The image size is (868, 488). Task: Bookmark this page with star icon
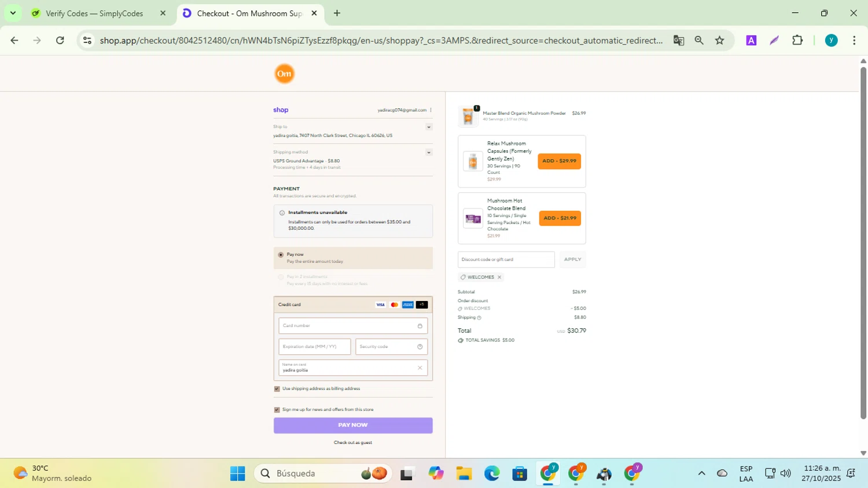[719, 41]
